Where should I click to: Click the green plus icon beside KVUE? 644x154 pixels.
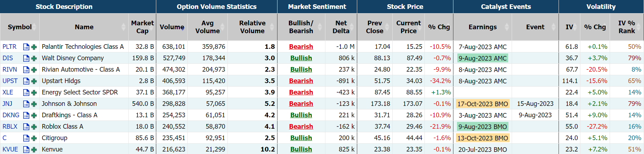tap(34, 149)
